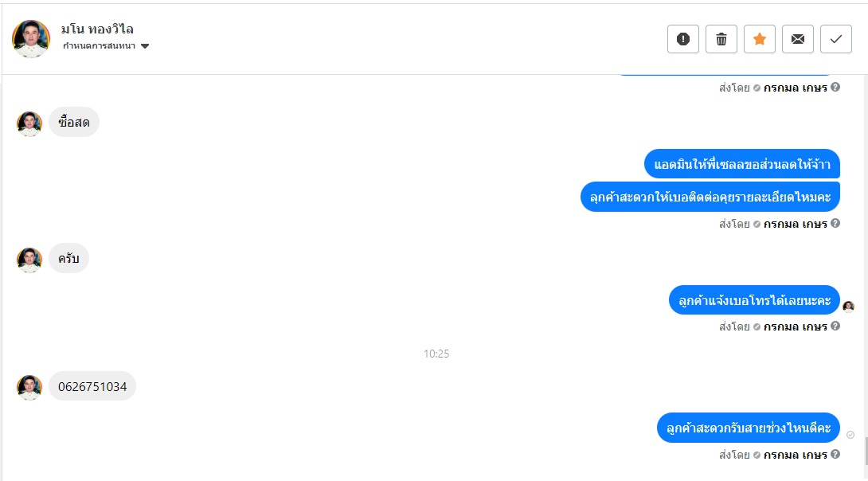
Task: Delete conversation using trash can icon
Action: (x=721, y=39)
